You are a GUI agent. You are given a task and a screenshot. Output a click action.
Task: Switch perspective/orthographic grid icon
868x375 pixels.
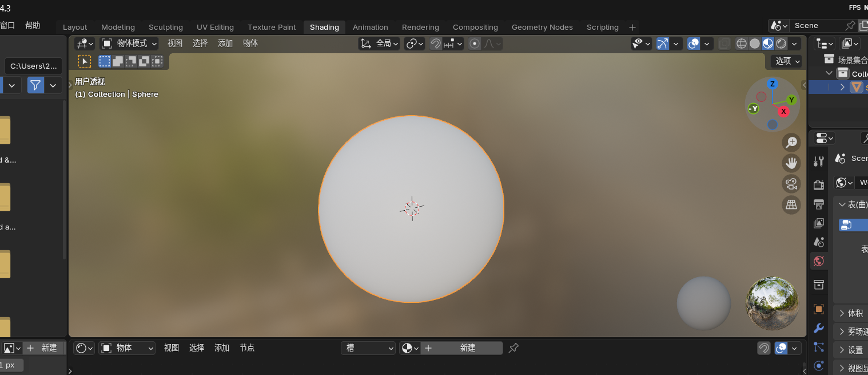(791, 204)
